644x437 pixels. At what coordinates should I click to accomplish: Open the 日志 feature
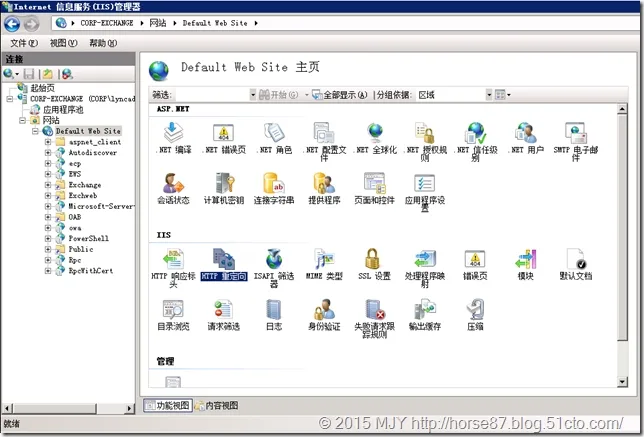(x=274, y=315)
